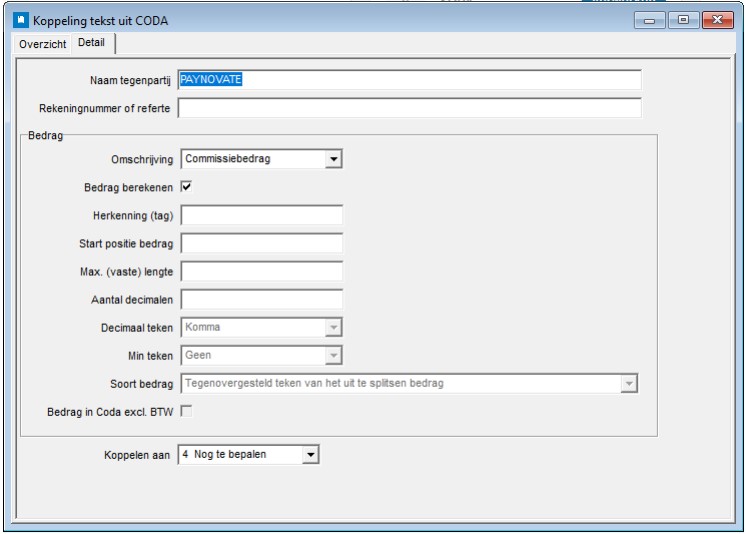The width and height of the screenshot is (746, 534).
Task: Click the application icon in the title bar
Action: [20, 19]
